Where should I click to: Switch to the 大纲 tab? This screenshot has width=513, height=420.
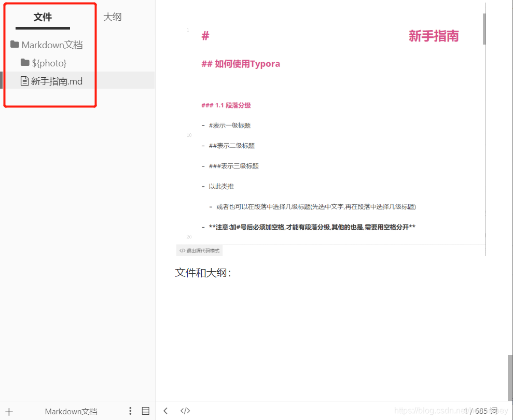[112, 17]
